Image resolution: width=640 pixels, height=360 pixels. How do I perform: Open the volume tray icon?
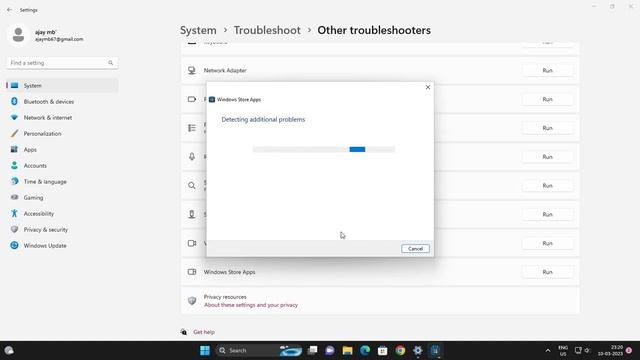[587, 350]
